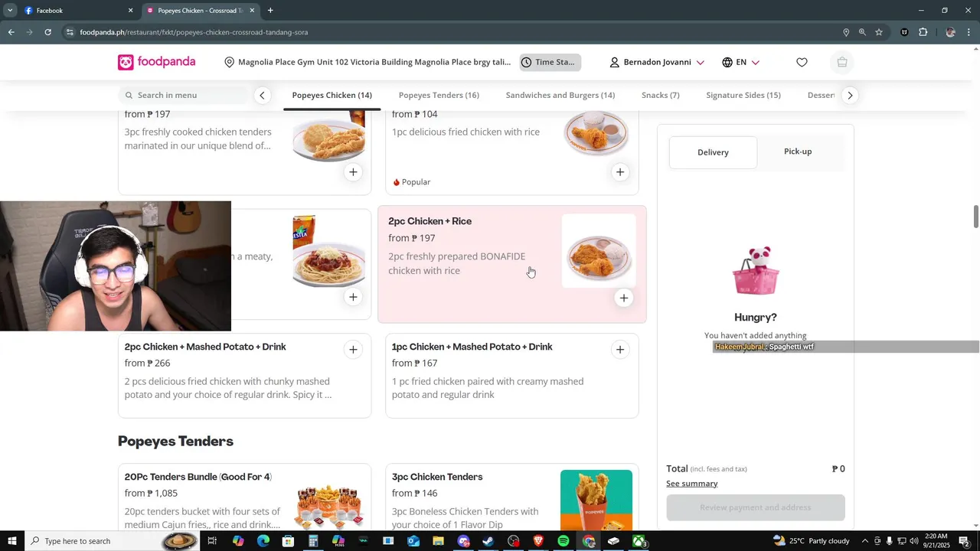
Task: Open 20Pc Tenders Bundle (Good For 4)
Action: coord(198,477)
